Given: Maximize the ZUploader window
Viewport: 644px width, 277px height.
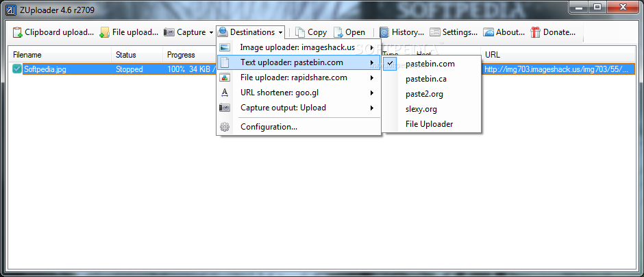Looking at the screenshot, I should pyautogui.click(x=597, y=7).
